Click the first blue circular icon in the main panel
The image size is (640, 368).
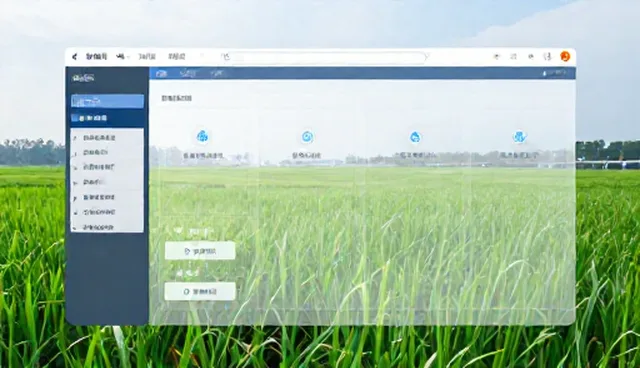202,136
